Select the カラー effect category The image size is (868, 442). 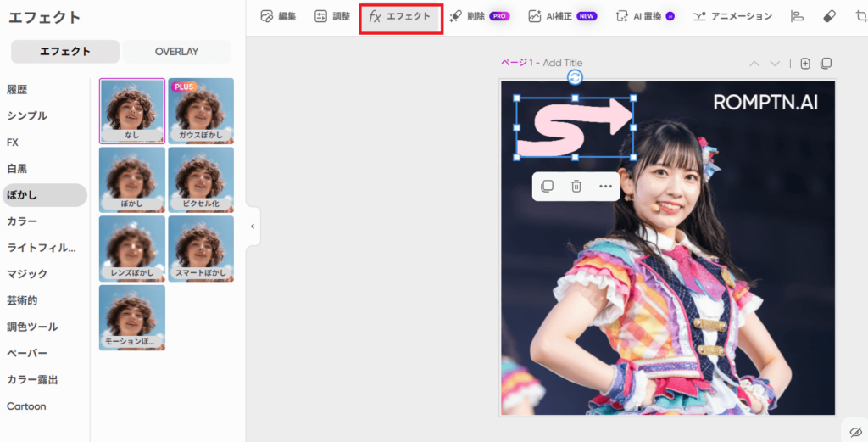click(22, 221)
